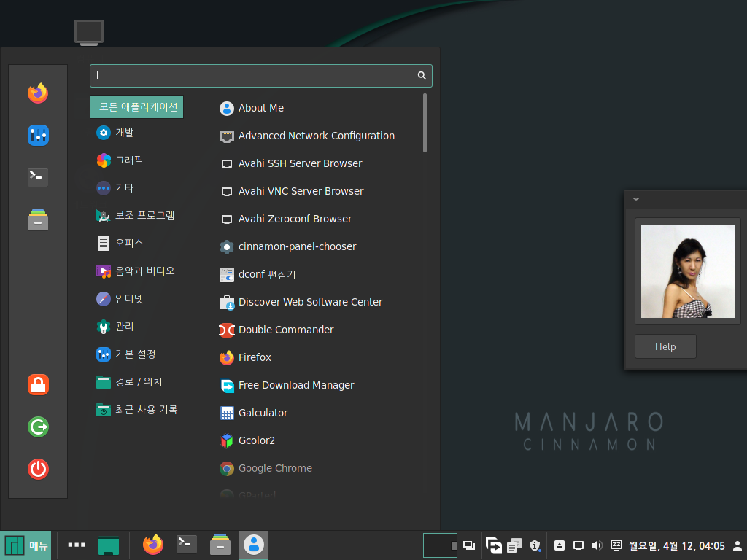Viewport: 747px width, 560px height.
Task: Click the magnifier icon in the search box
Action: coord(422,76)
